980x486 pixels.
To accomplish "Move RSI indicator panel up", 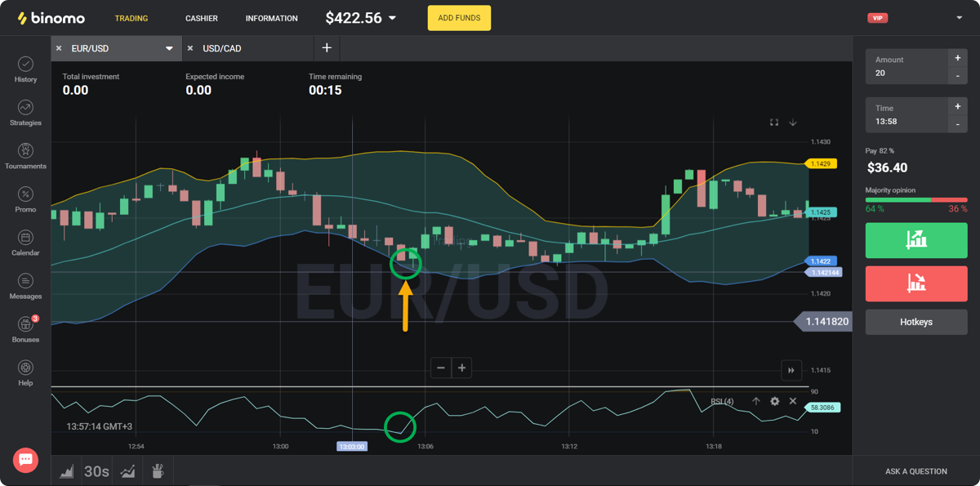I will tap(756, 401).
